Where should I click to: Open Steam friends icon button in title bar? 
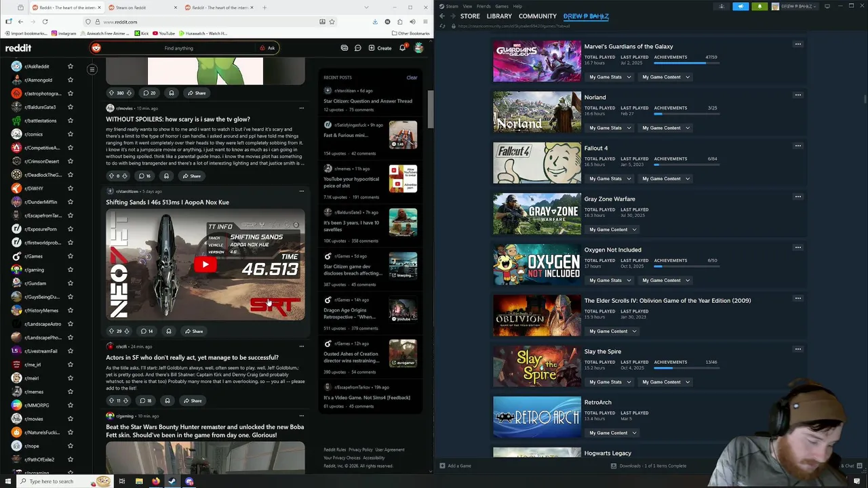pyautogui.click(x=722, y=6)
